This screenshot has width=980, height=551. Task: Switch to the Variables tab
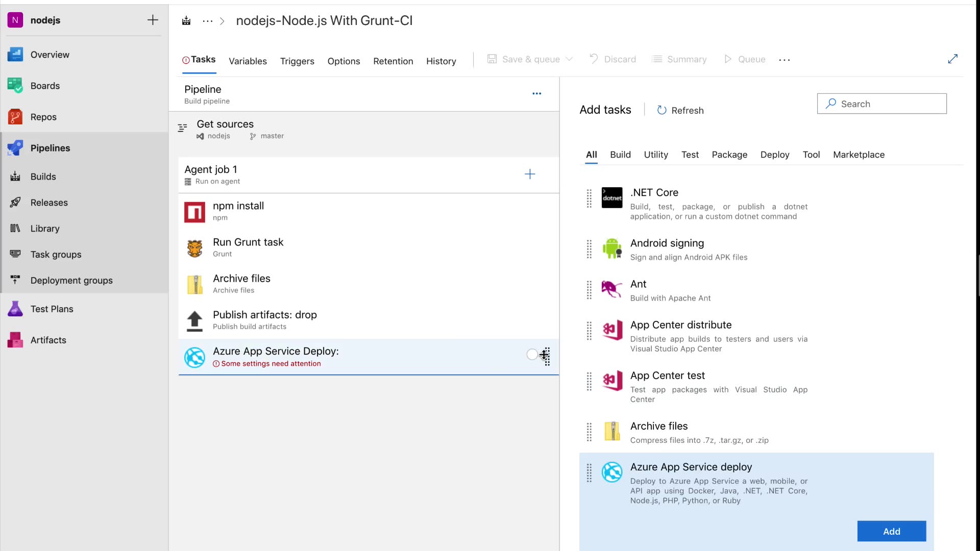(248, 61)
